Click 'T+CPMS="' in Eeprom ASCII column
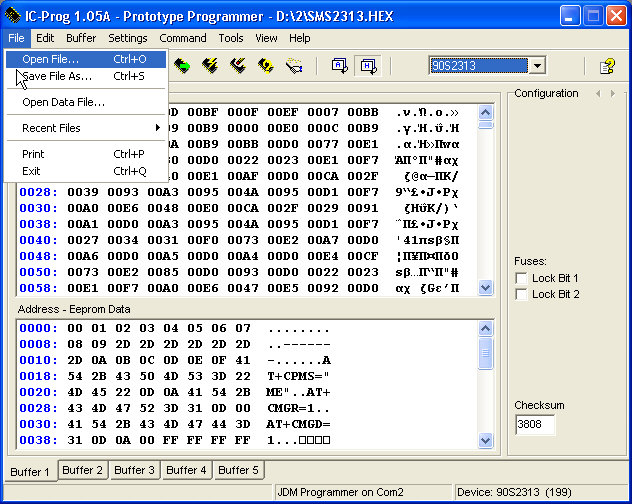The width and height of the screenshot is (632, 504). click(x=298, y=376)
